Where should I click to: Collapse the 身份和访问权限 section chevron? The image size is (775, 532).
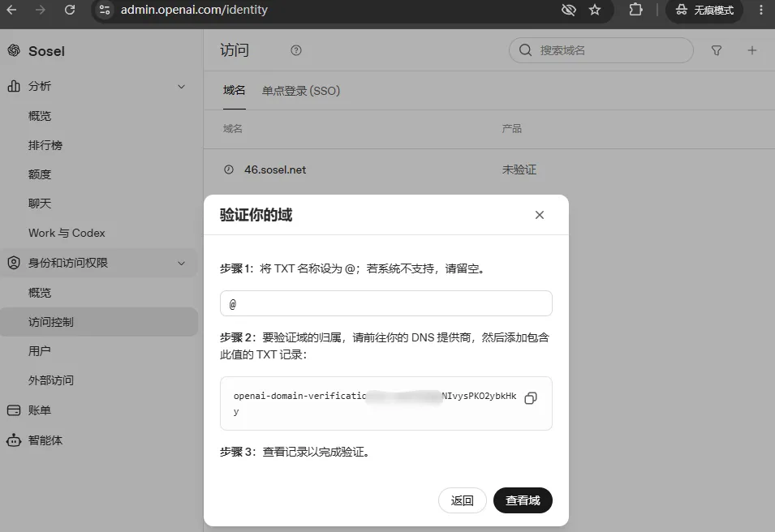tap(182, 264)
